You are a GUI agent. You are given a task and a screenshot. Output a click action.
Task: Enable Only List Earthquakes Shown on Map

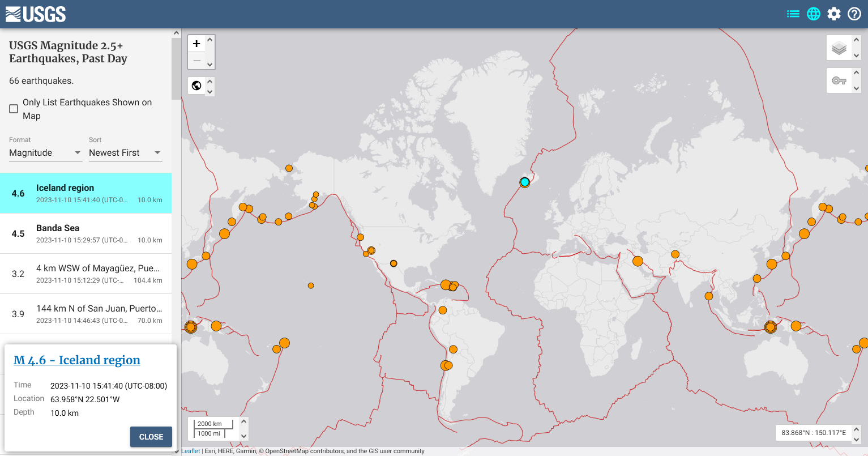point(14,109)
